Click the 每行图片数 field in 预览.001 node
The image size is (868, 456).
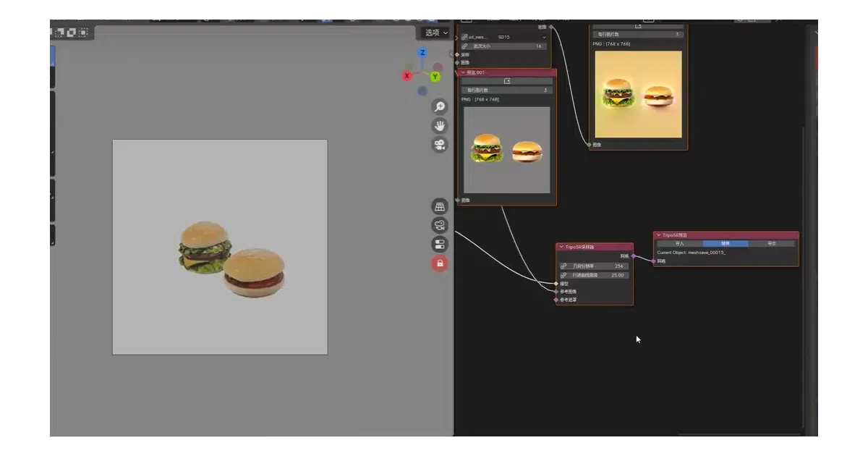point(507,90)
